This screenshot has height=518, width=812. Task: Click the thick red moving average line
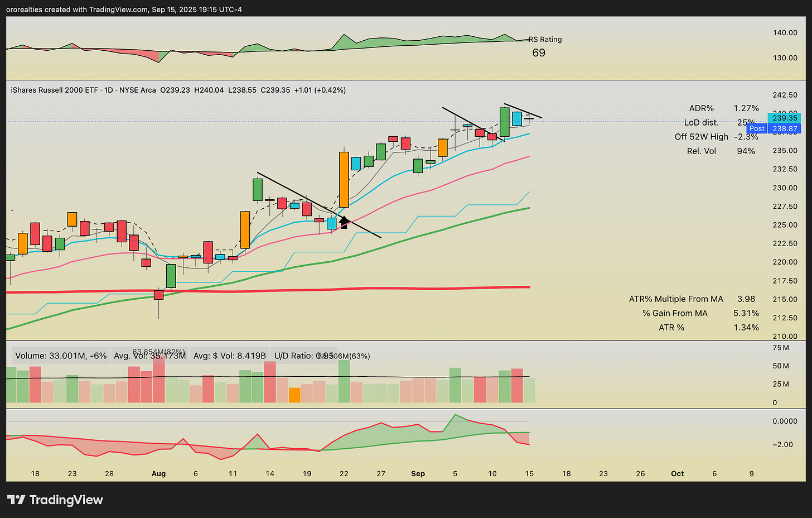pos(268,290)
